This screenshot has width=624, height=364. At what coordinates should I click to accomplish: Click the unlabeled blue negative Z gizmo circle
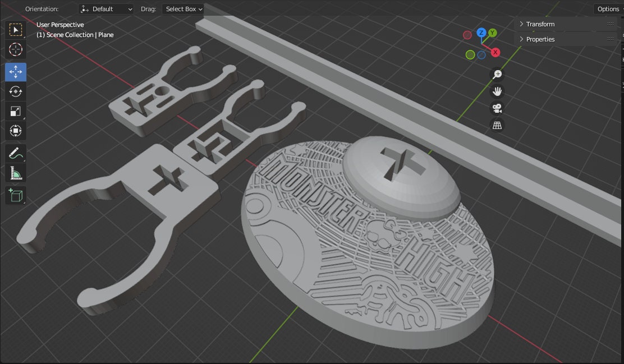(481, 56)
